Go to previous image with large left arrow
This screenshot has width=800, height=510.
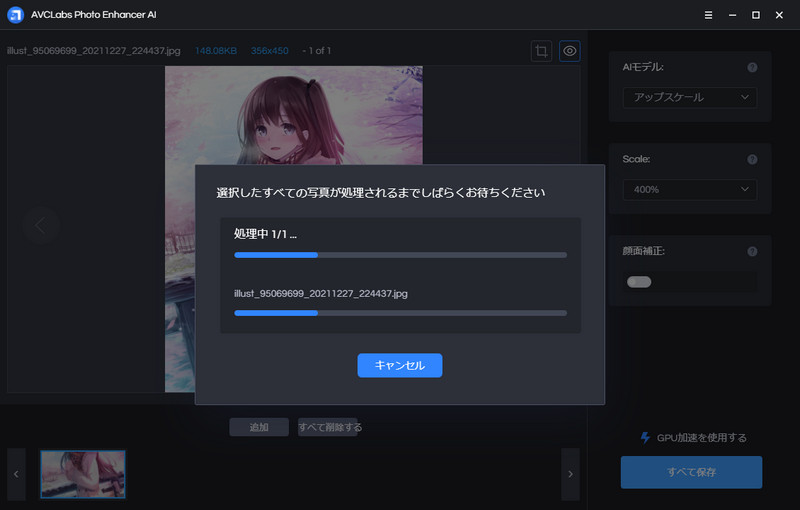(40, 225)
